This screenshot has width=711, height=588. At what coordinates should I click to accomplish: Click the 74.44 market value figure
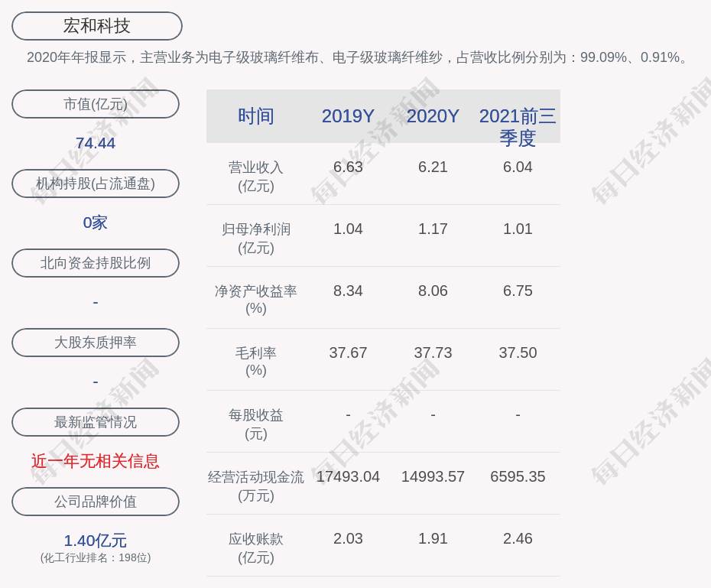[x=96, y=143]
